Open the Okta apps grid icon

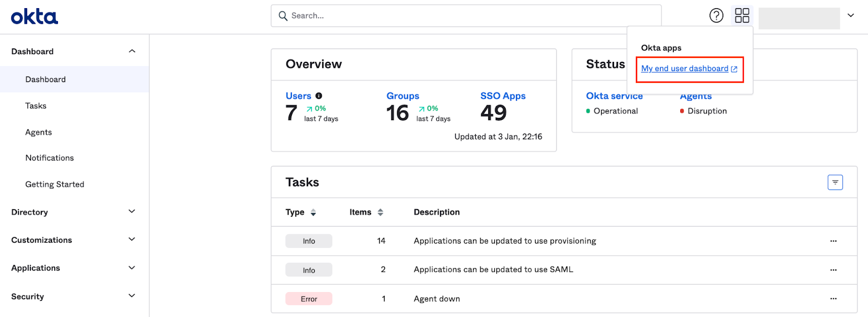coord(742,16)
